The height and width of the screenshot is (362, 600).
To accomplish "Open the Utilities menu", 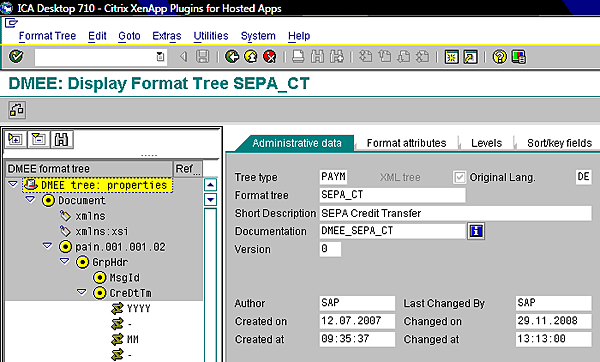I will point(211,36).
